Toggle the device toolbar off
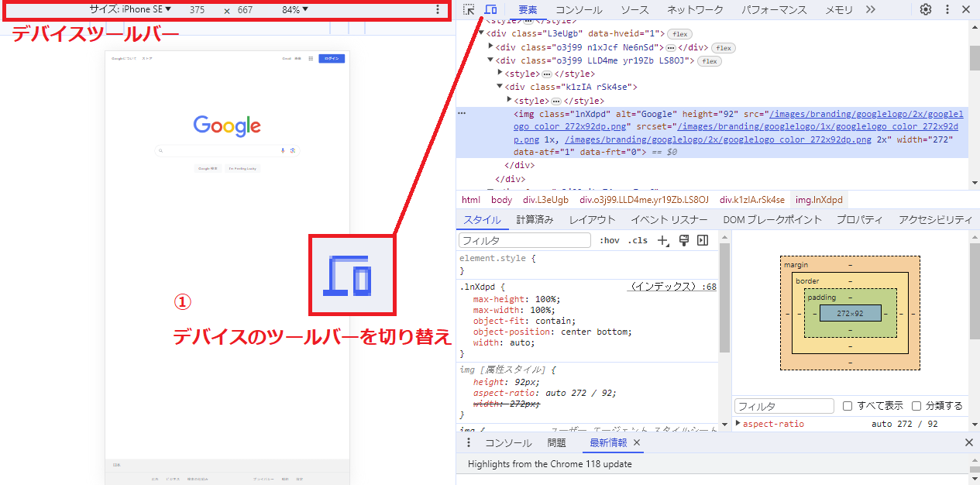Screen dimensions: 980x485 pyautogui.click(x=491, y=9)
